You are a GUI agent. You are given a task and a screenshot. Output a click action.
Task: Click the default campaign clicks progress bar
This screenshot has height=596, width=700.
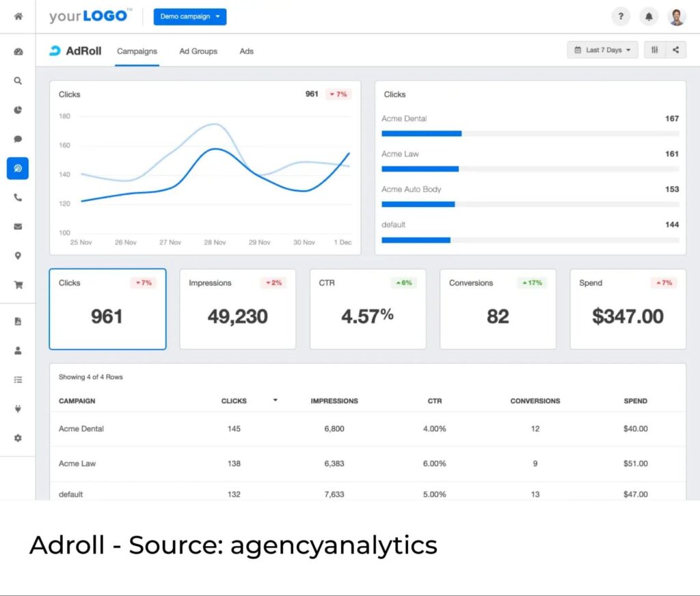(x=530, y=240)
